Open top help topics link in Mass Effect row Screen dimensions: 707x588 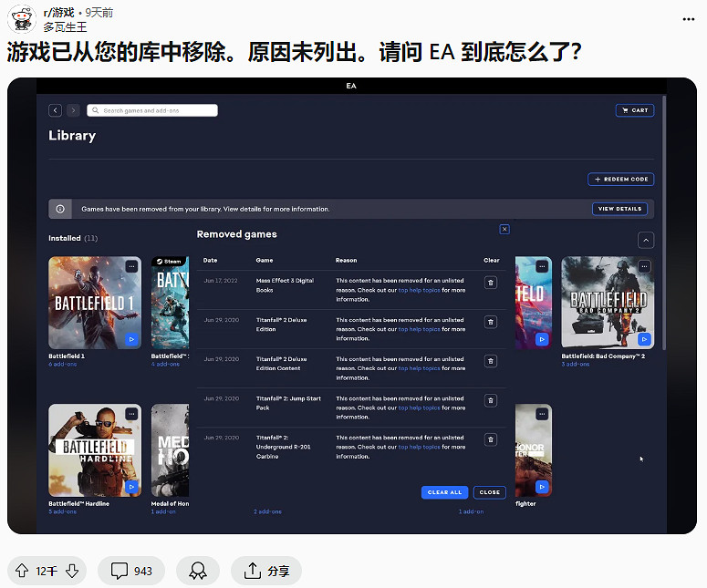click(x=419, y=290)
